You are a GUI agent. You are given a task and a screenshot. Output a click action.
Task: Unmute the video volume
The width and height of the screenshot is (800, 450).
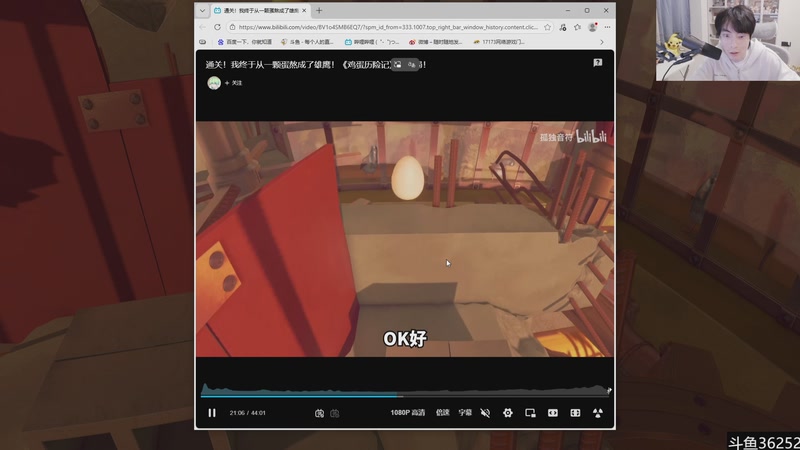click(485, 413)
